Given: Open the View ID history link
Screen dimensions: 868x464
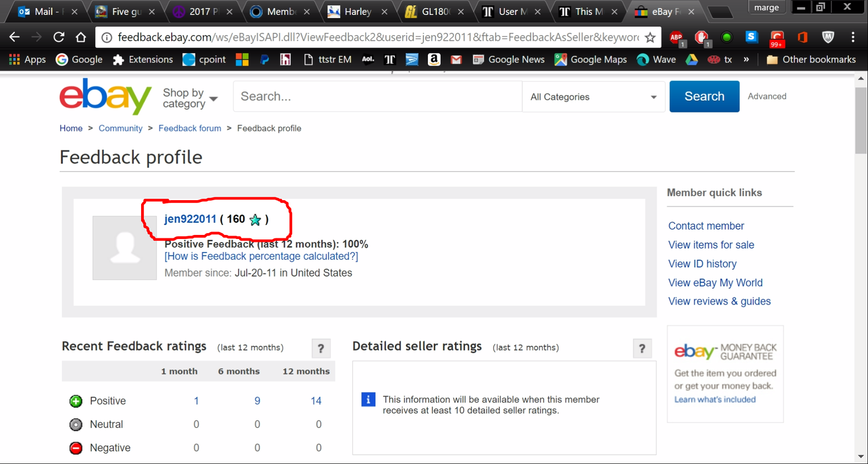Looking at the screenshot, I should point(703,264).
